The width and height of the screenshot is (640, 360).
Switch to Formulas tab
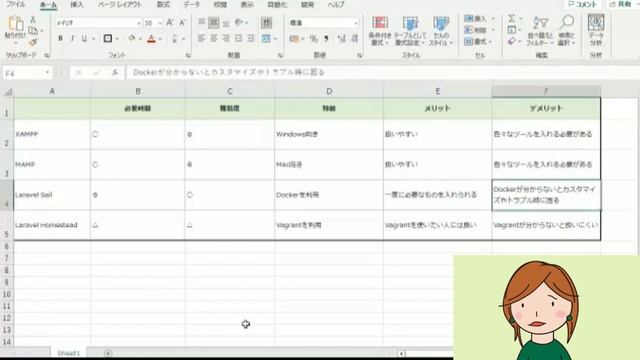(163, 4)
